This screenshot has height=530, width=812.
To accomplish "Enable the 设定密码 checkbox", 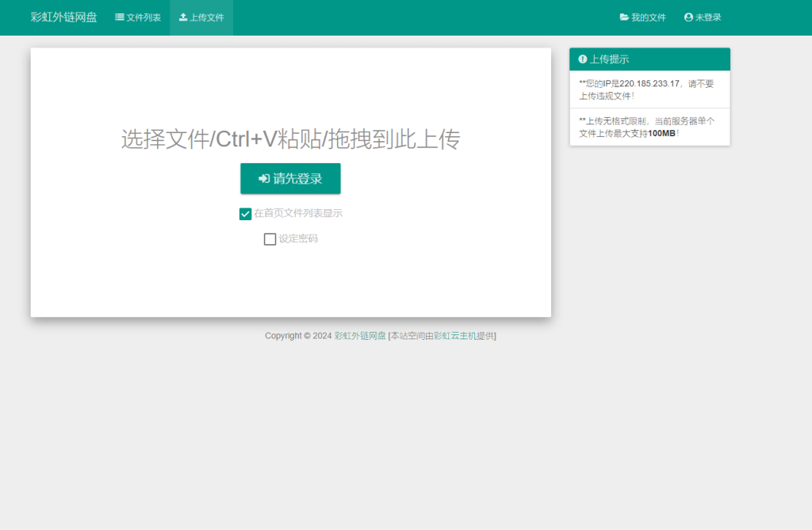I will (270, 239).
